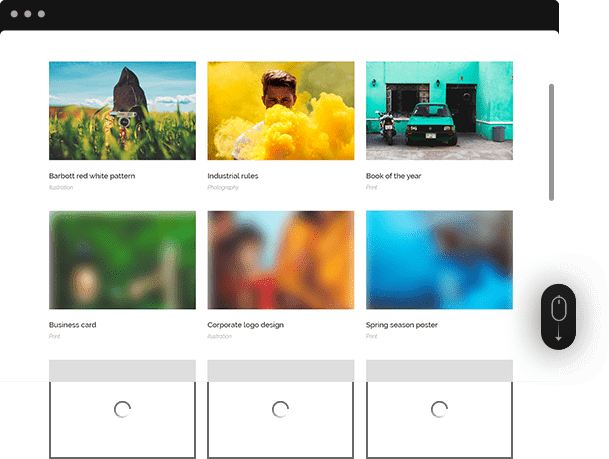Select Print category under Spring season poster
Viewport: 609px width, 459px height.
[x=371, y=336]
